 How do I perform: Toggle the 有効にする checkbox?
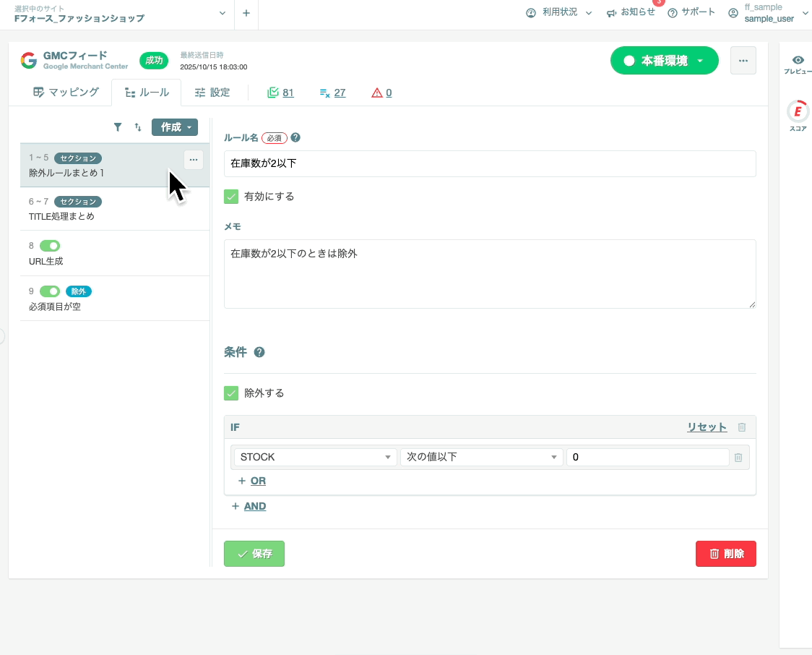[x=231, y=197]
